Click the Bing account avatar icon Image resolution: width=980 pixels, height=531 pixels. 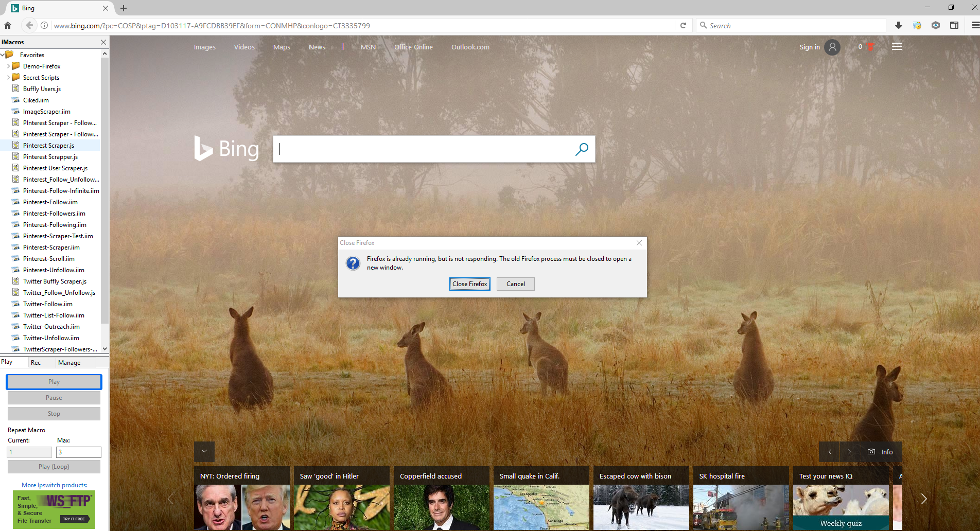pyautogui.click(x=832, y=47)
